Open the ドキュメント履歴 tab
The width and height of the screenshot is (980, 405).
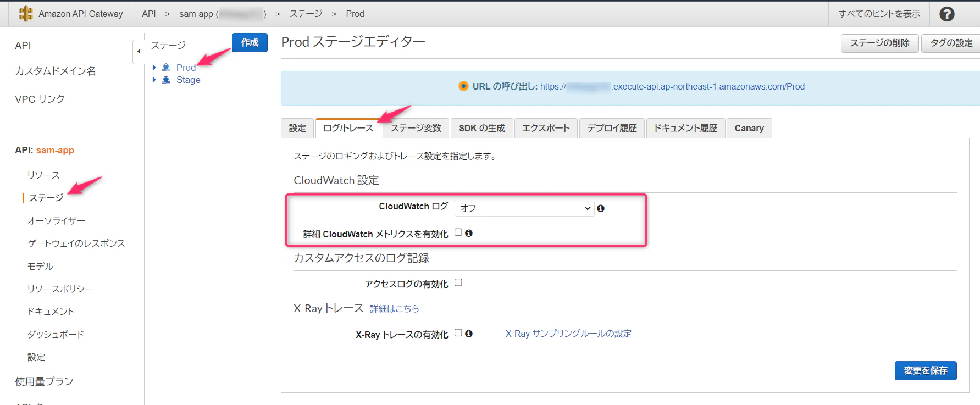(x=685, y=128)
